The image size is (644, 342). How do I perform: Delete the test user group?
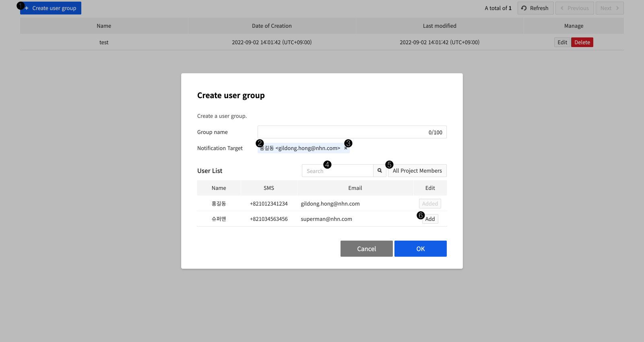(582, 42)
